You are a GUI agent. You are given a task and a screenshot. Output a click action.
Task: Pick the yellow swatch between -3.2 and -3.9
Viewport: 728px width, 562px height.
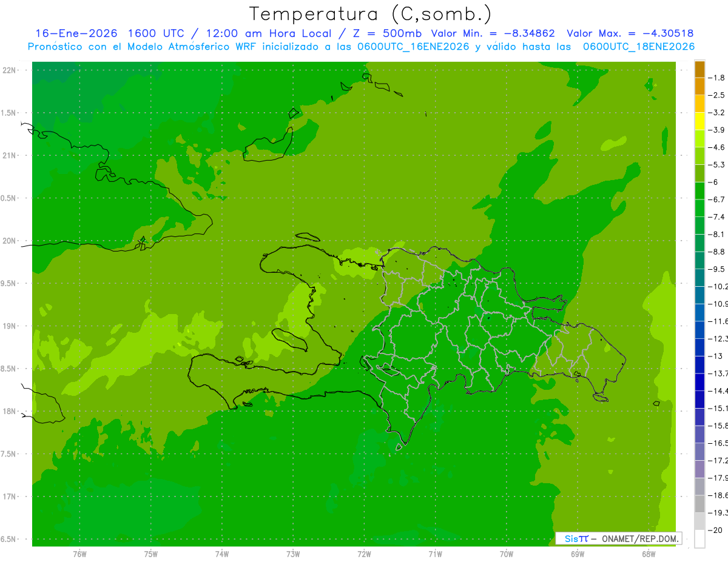(699, 121)
